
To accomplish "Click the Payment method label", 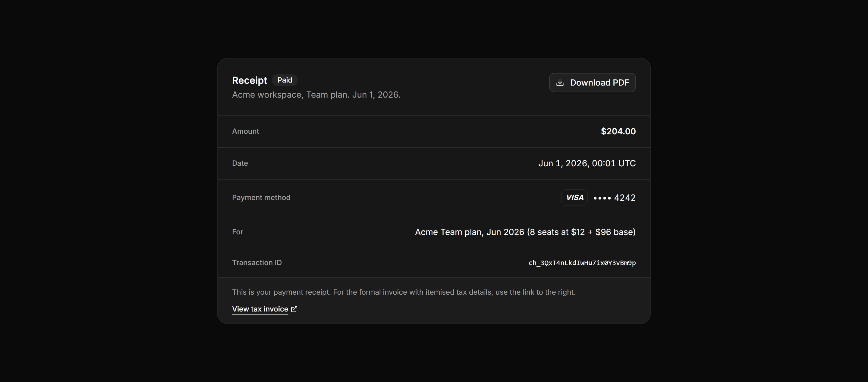I will click(261, 198).
